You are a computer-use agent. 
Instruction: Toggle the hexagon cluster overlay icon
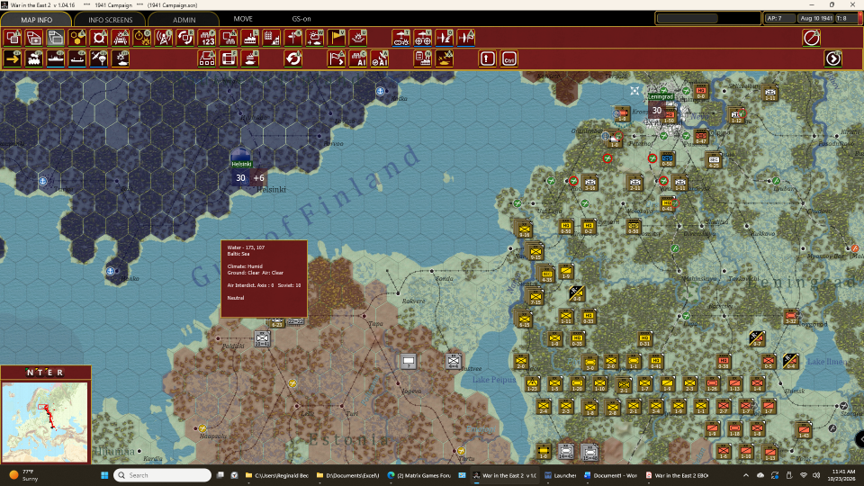(x=77, y=37)
